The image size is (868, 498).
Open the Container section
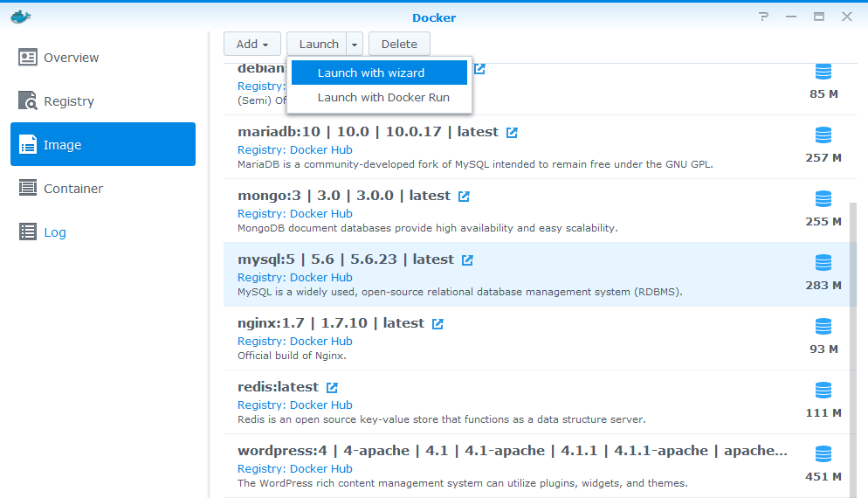pyautogui.click(x=103, y=189)
